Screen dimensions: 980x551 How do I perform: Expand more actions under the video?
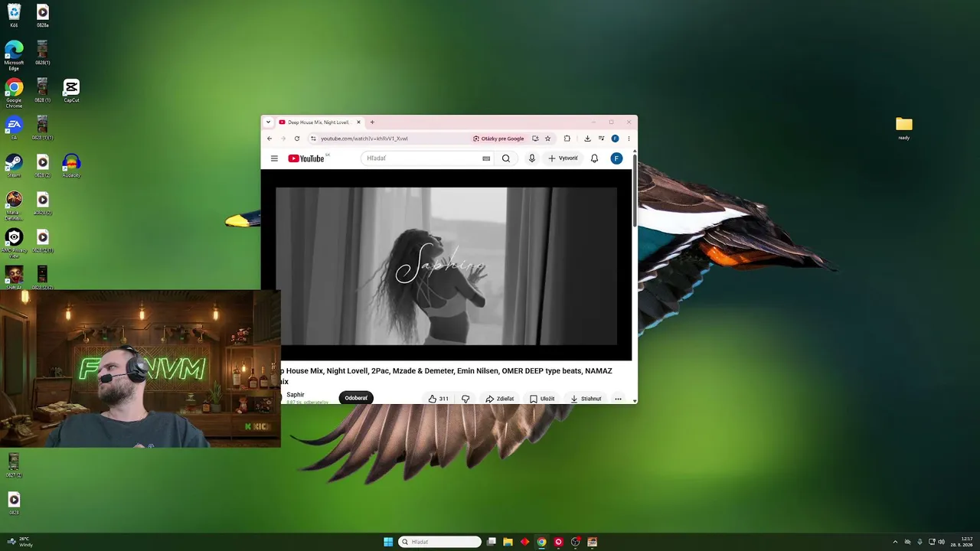coord(618,399)
